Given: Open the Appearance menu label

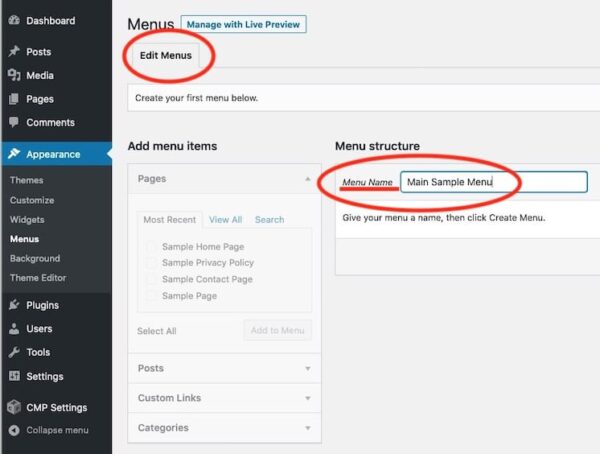Looking at the screenshot, I should (x=53, y=154).
